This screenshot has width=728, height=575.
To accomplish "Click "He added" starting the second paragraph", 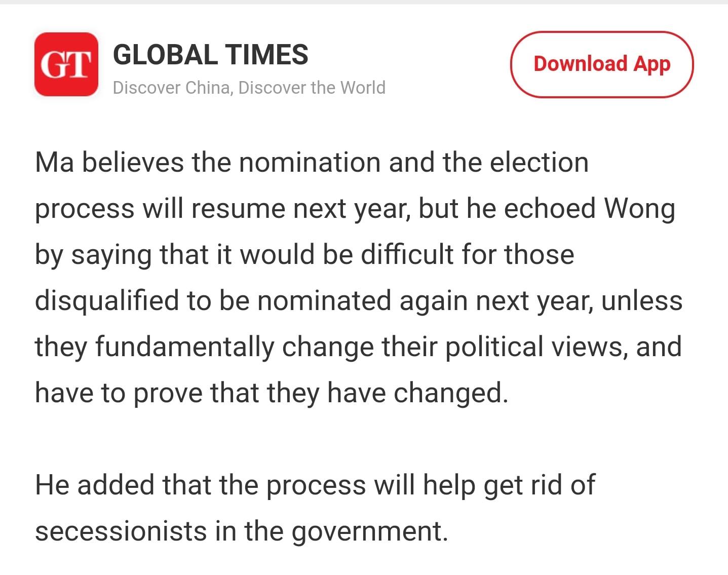I will click(x=95, y=485).
